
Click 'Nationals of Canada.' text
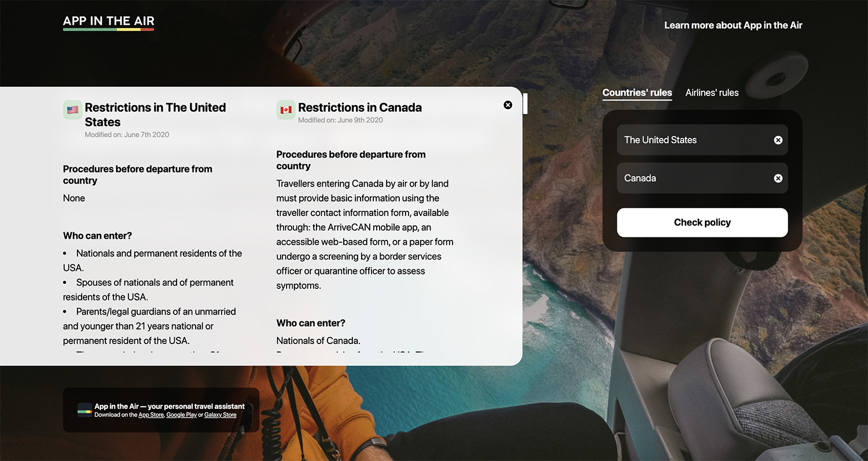click(318, 341)
